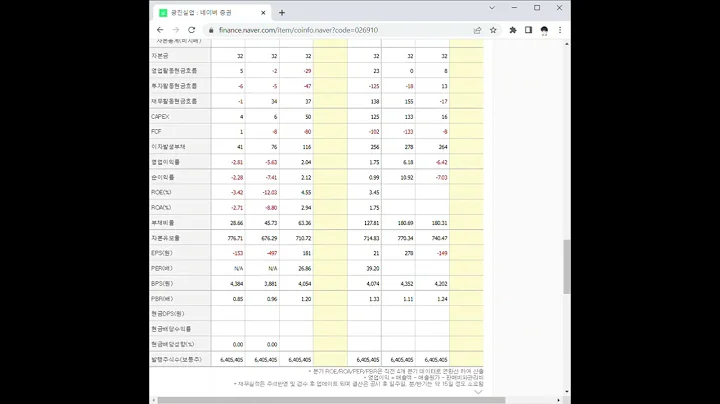Click the vertical scrollbar thumb
The height and width of the screenshot is (404, 720).
(567, 266)
